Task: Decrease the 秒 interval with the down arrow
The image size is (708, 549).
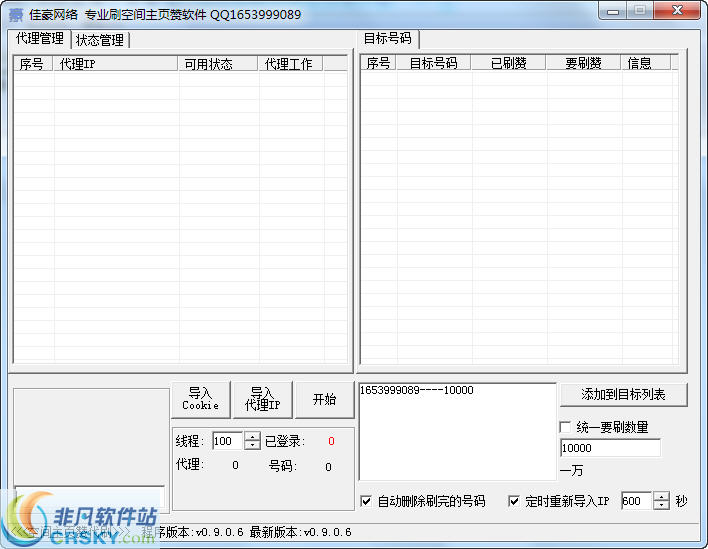Action: point(661,505)
